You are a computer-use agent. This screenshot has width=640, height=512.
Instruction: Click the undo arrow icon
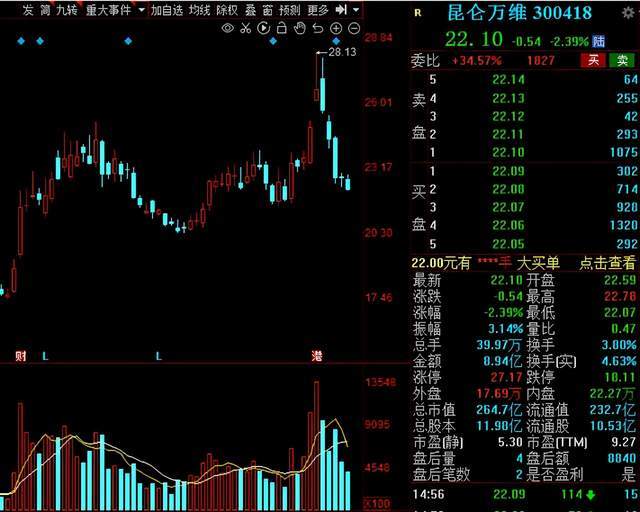(318, 28)
